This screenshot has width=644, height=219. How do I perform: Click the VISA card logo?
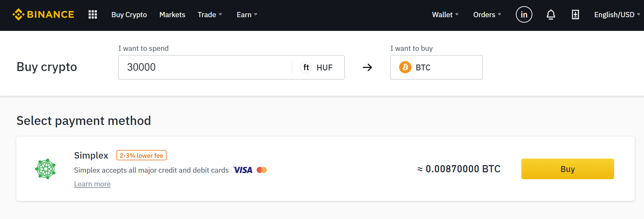[x=243, y=170]
